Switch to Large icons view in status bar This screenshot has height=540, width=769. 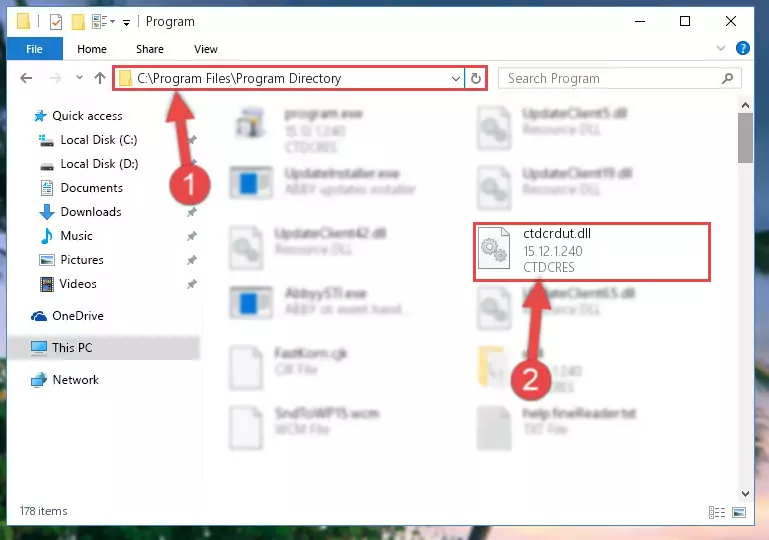739,513
